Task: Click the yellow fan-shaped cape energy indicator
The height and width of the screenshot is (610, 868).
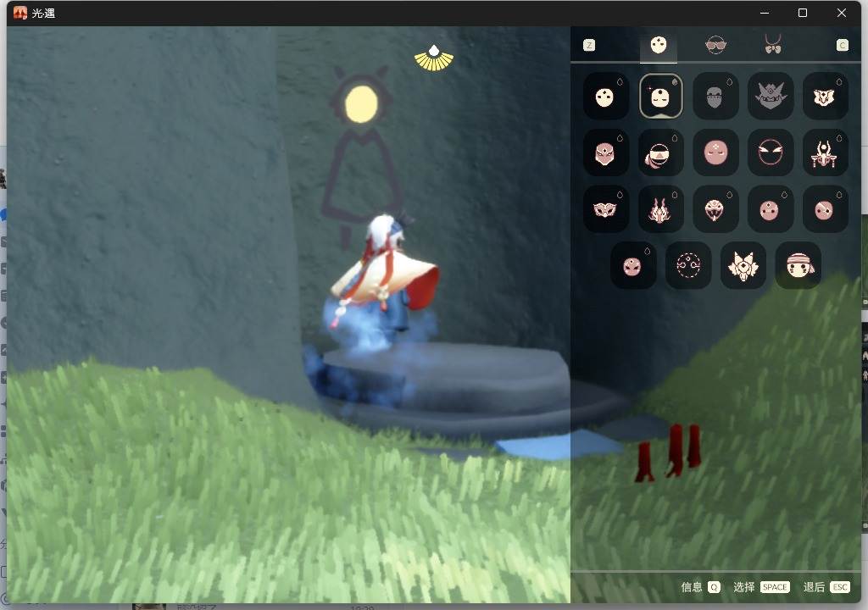Action: pyautogui.click(x=434, y=58)
